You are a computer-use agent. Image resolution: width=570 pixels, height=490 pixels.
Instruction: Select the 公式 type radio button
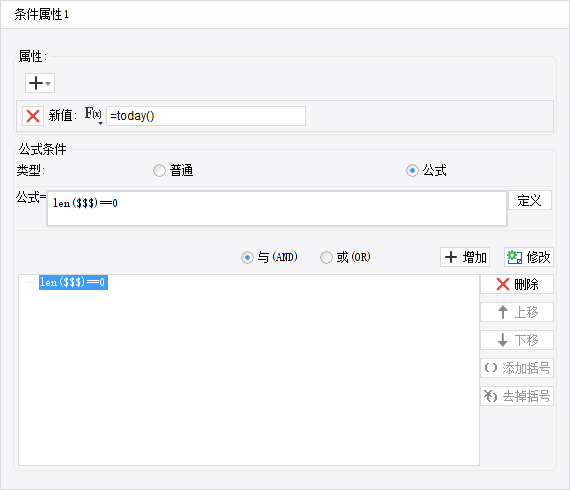pos(412,170)
